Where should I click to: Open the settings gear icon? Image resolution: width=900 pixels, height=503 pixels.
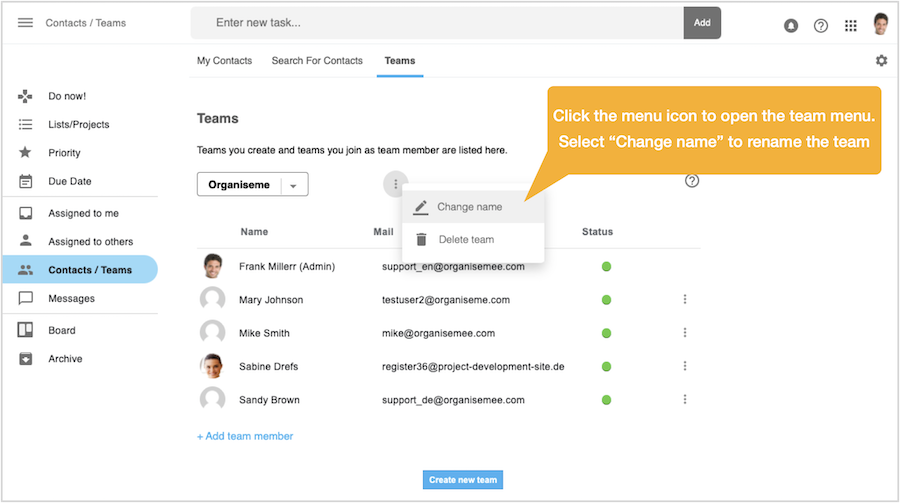click(x=881, y=61)
